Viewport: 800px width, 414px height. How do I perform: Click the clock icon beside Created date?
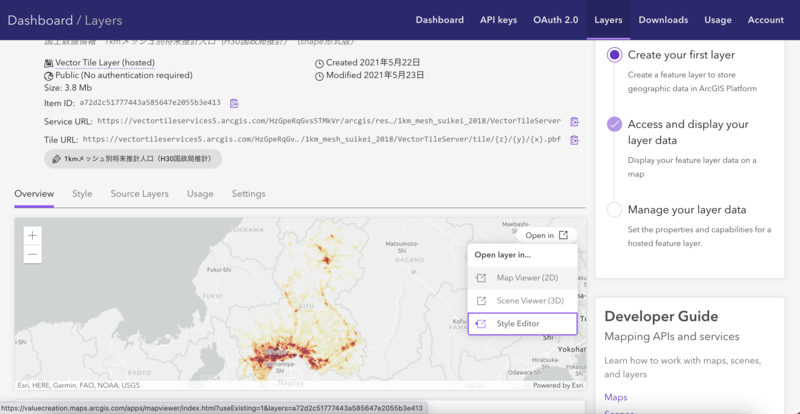click(319, 64)
